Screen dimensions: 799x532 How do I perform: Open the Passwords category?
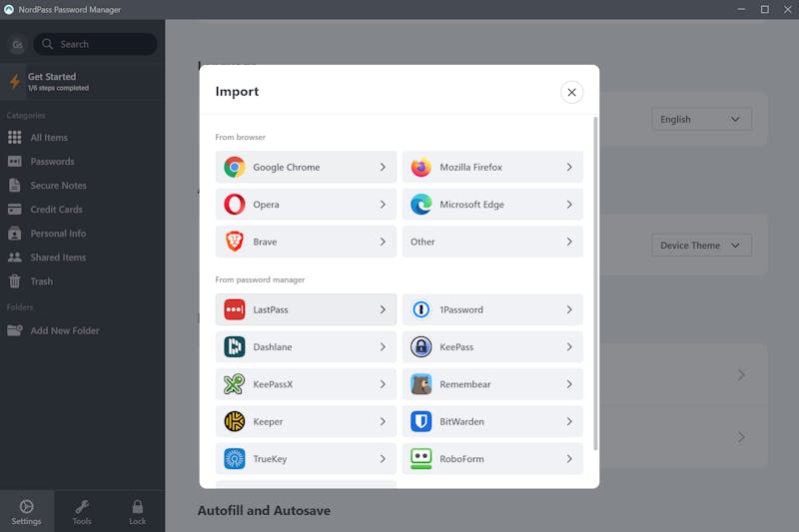[x=82, y=162]
